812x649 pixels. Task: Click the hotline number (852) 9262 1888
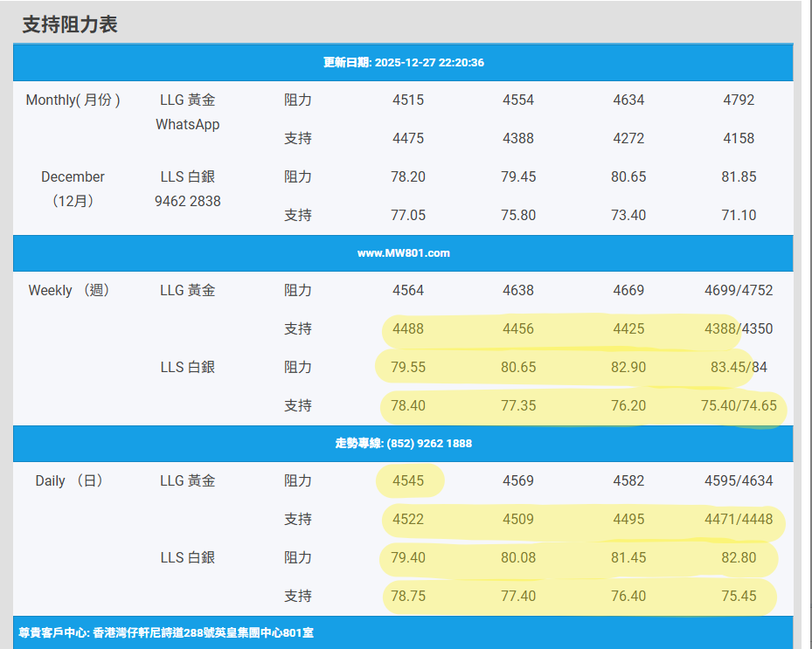(x=403, y=444)
